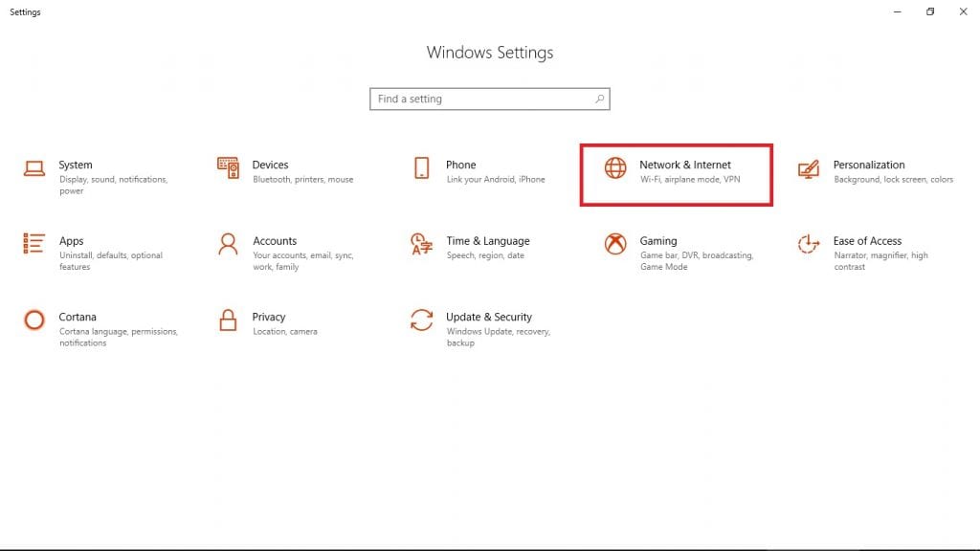Click 'Bluetooth, printers, mouse' description
Screen dimensions: 980x551
pos(303,180)
